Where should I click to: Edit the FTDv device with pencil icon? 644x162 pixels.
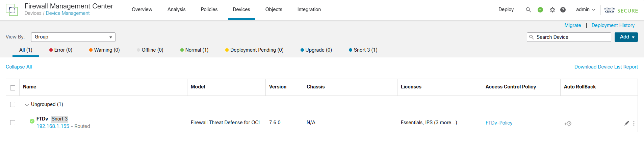[627, 123]
